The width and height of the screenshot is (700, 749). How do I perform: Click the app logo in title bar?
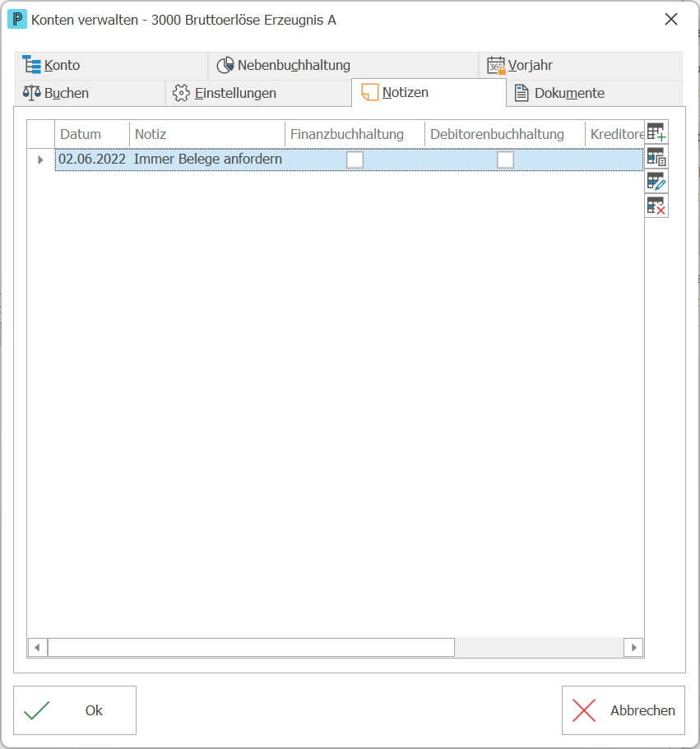[x=17, y=20]
